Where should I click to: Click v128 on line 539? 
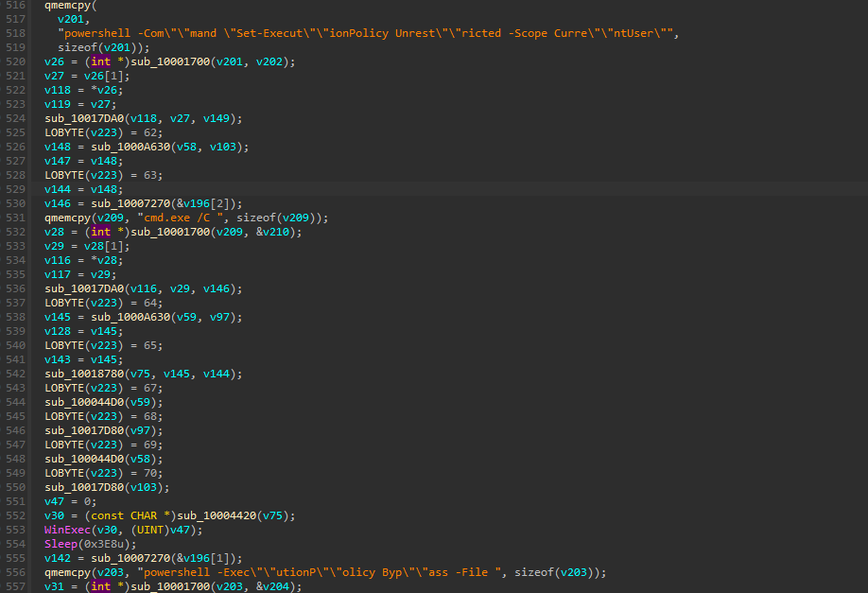click(58, 331)
